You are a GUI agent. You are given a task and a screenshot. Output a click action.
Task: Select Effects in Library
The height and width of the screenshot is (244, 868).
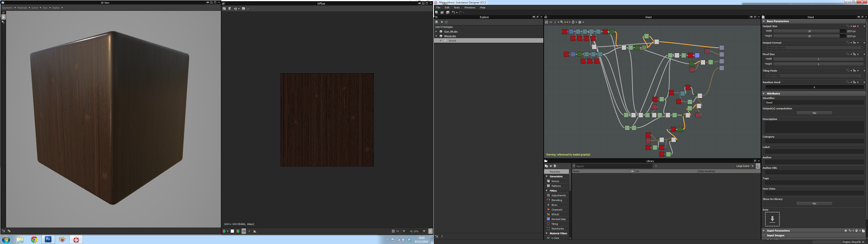click(x=556, y=214)
